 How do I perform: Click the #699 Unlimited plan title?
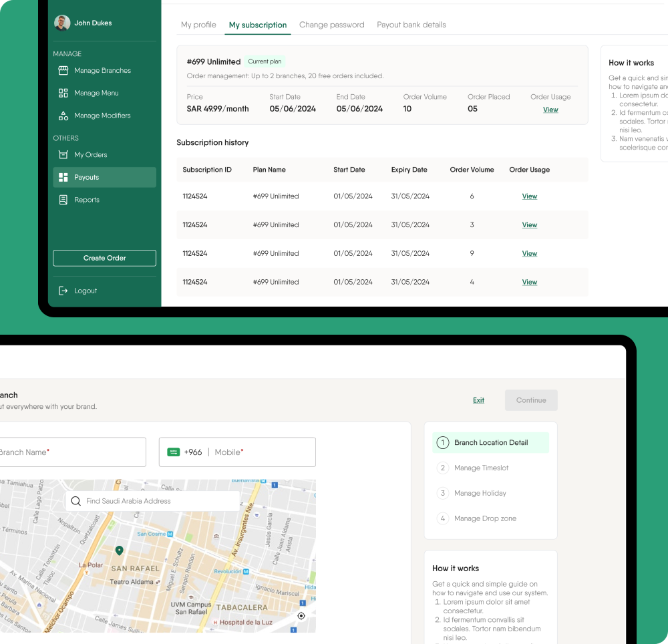(x=214, y=61)
